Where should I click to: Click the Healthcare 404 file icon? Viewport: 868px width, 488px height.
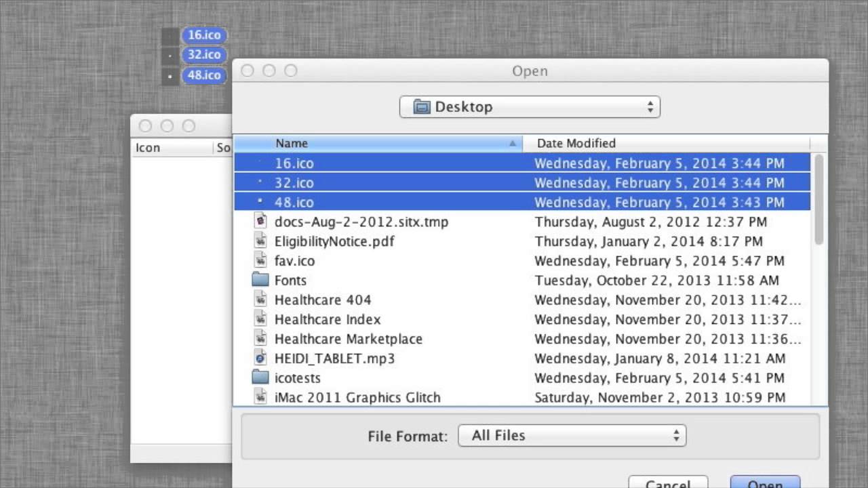260,300
